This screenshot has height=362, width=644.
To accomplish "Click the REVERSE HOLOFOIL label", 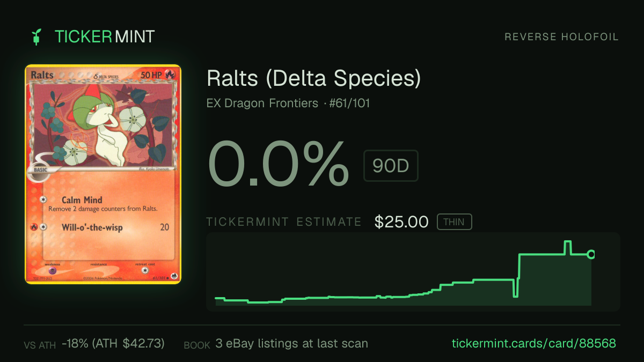I will [x=562, y=37].
